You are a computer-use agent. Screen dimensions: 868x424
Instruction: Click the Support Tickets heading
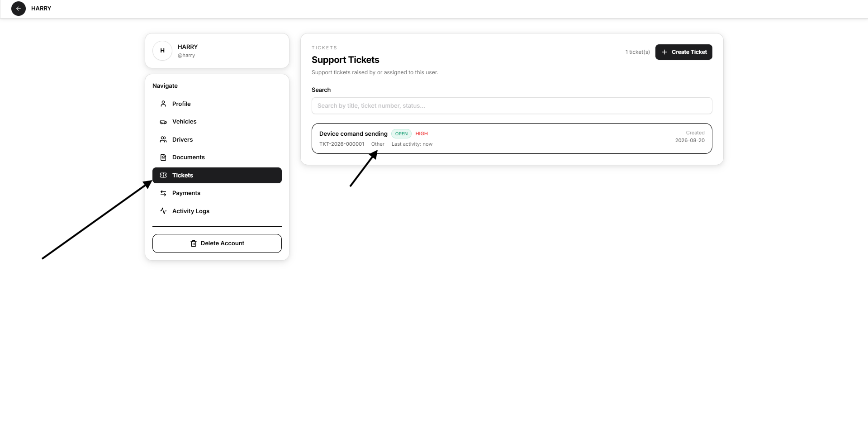click(346, 60)
